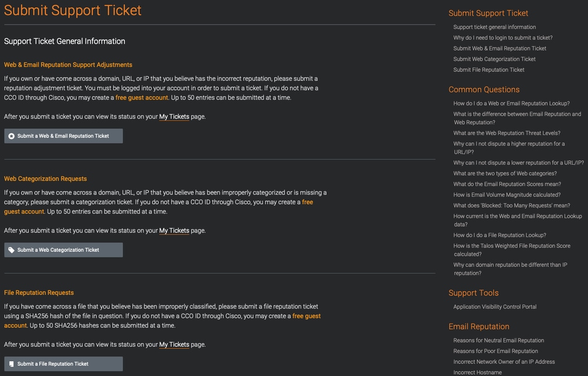Screen dimensions: 588x376
Task: Open 'What are the Web Reputation Threat Levels?'
Action: (x=507, y=133)
